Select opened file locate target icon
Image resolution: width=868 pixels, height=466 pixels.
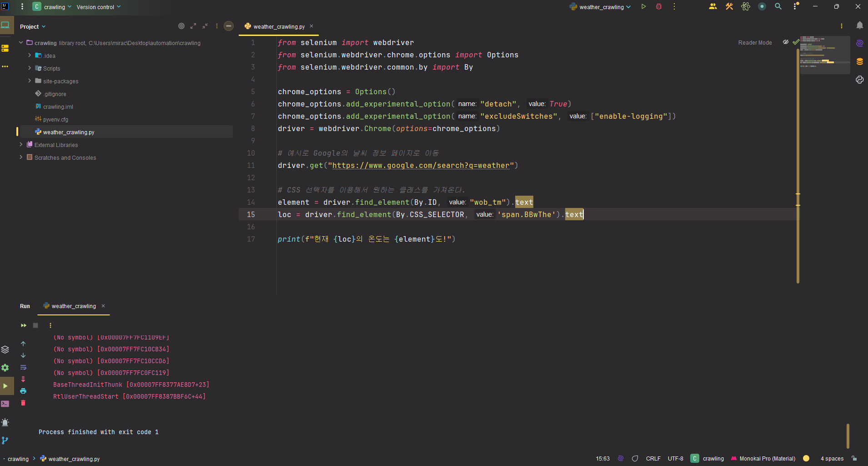(181, 26)
